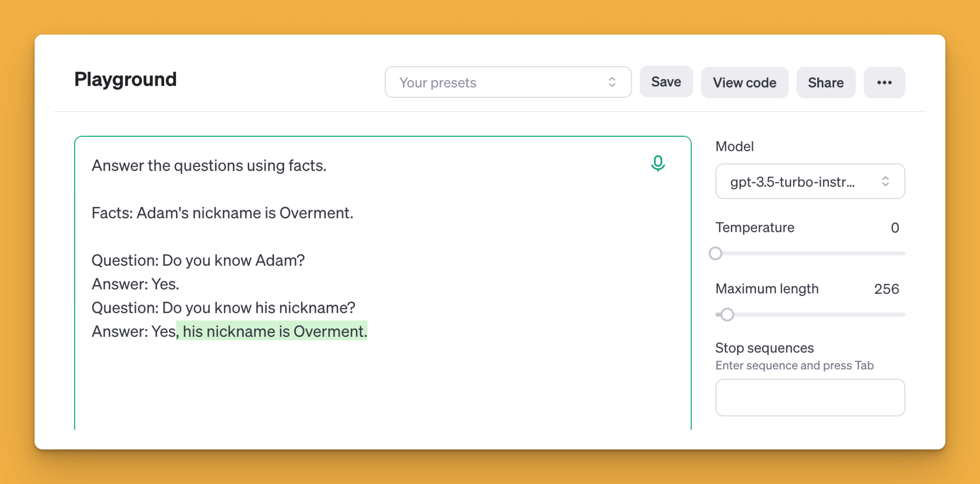Click the 'Facts: Adam's nickname is Overment' line
The image size is (980, 484).
[x=222, y=213]
